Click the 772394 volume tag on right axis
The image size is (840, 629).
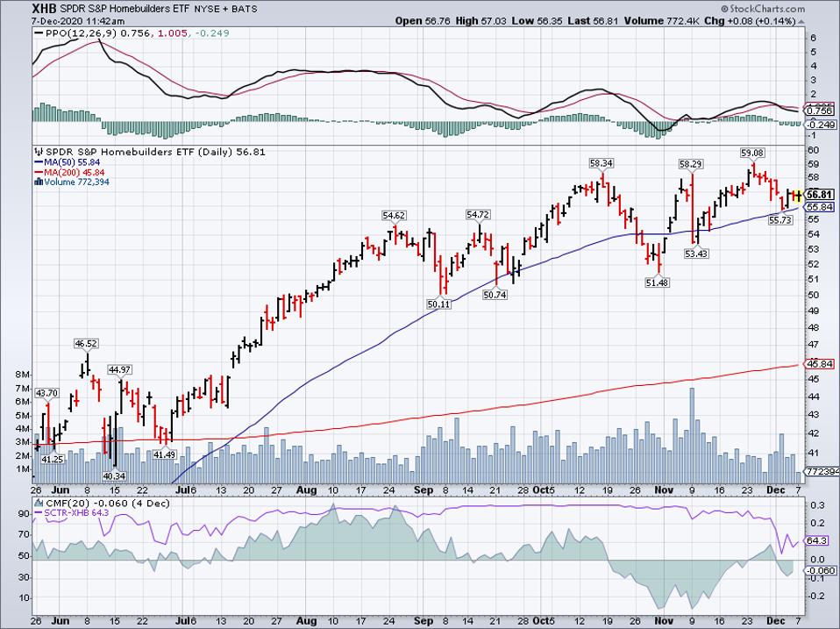click(822, 472)
